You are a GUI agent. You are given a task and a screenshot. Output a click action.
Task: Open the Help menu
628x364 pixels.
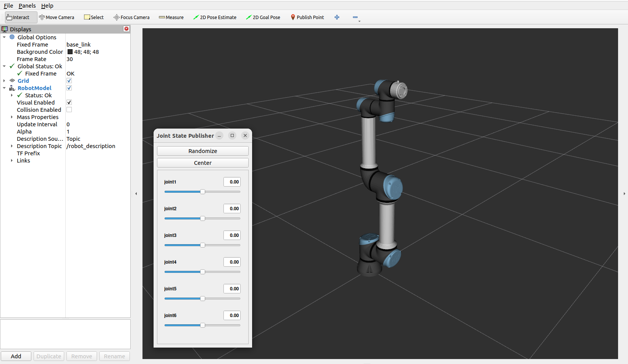click(47, 6)
